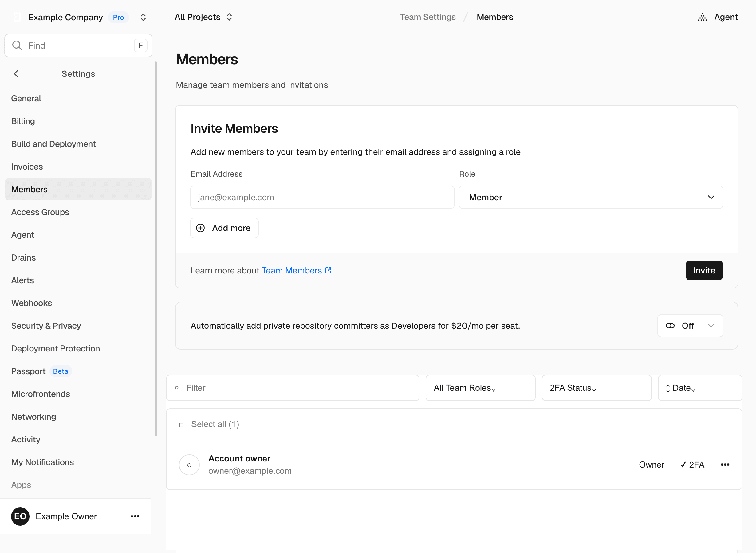Image resolution: width=756 pixels, height=553 pixels.
Task: Open the Agent button in header
Action: pos(718,17)
